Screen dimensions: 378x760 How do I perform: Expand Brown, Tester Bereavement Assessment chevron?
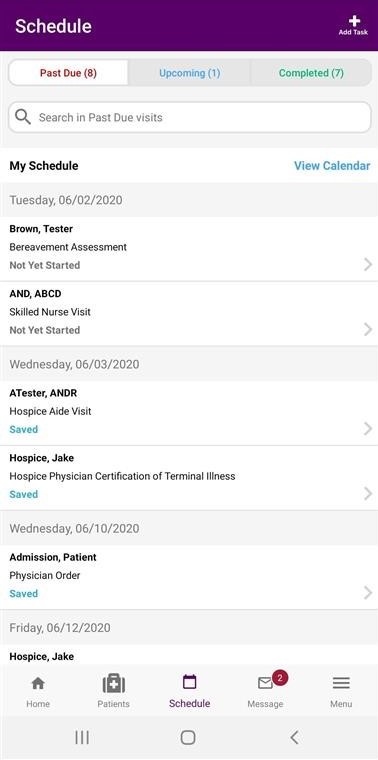click(x=368, y=264)
